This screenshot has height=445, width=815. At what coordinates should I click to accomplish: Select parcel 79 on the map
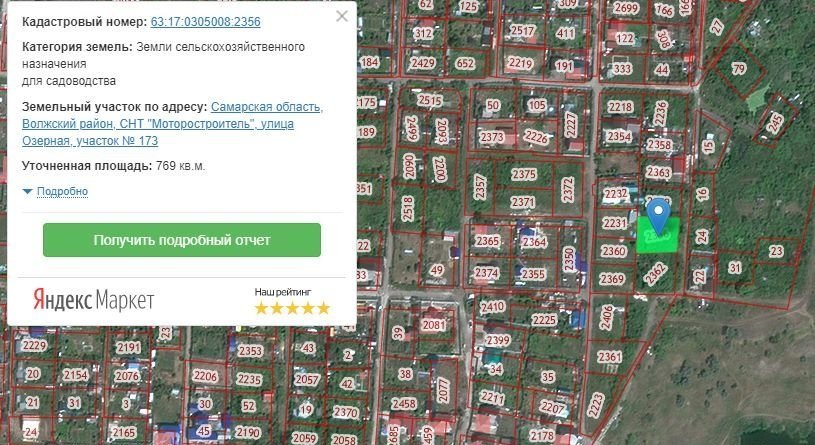tap(739, 69)
